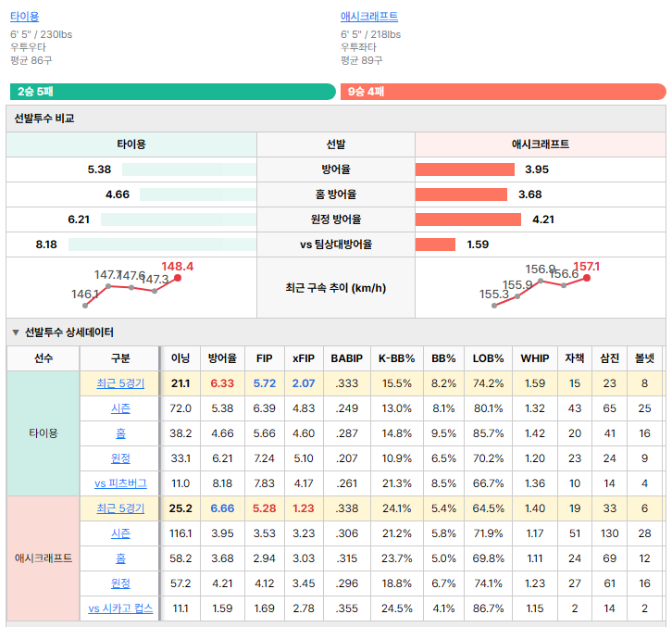Click the 157.1 point on 애시크래프트's velocity chart
This screenshot has width=672, height=627.
tap(587, 278)
